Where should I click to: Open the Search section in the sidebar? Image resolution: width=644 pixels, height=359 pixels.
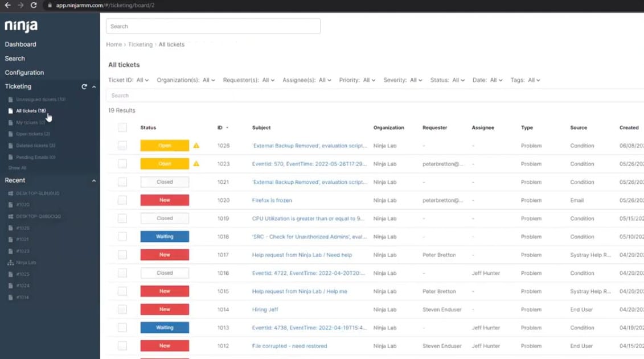click(x=15, y=58)
